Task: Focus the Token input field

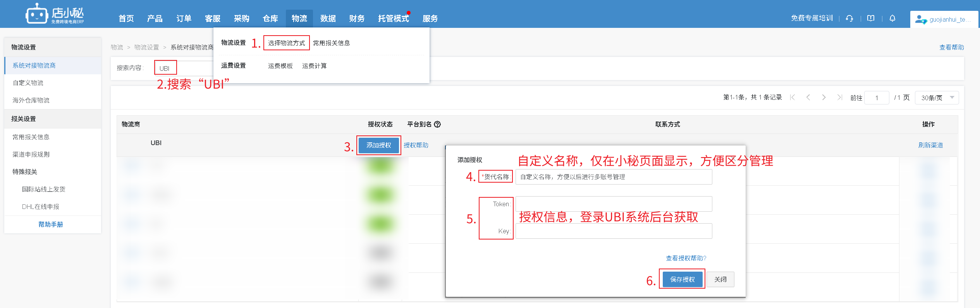Action: click(x=613, y=204)
